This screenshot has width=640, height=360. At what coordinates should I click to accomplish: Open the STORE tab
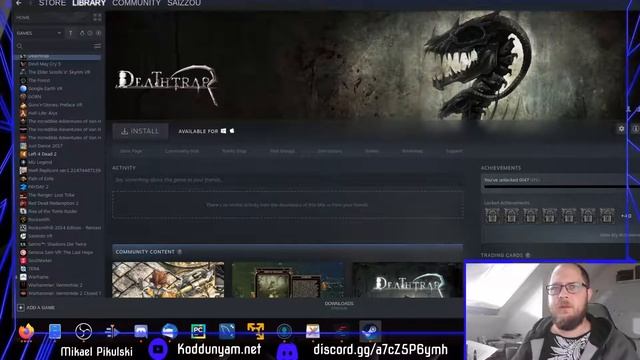click(52, 3)
